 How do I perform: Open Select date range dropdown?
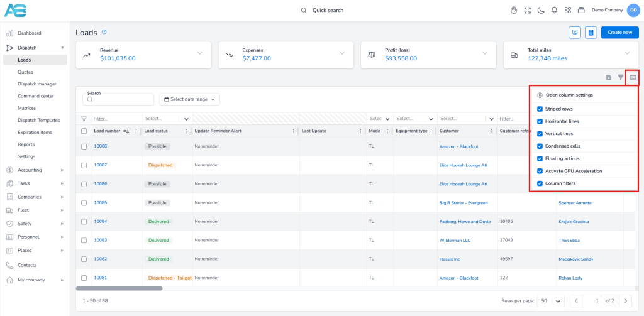(189, 99)
